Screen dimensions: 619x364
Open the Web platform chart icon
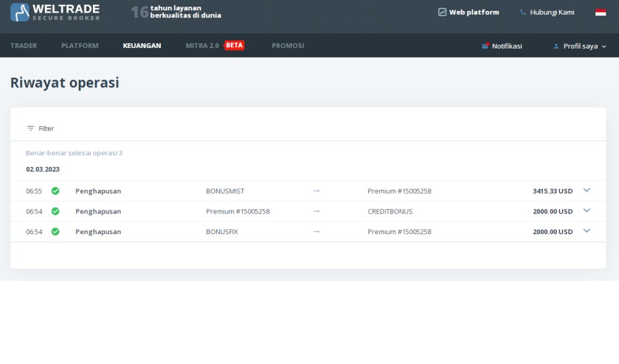point(442,12)
